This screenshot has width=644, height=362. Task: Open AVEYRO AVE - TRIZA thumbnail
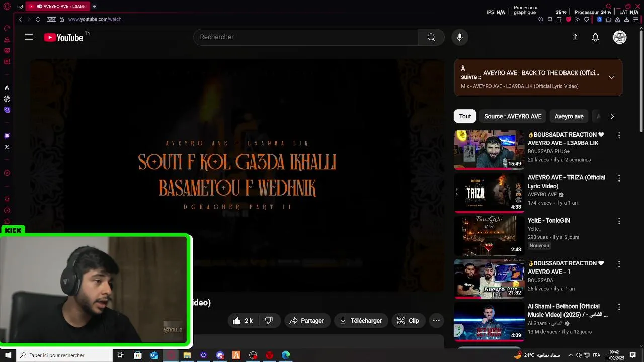(x=489, y=193)
